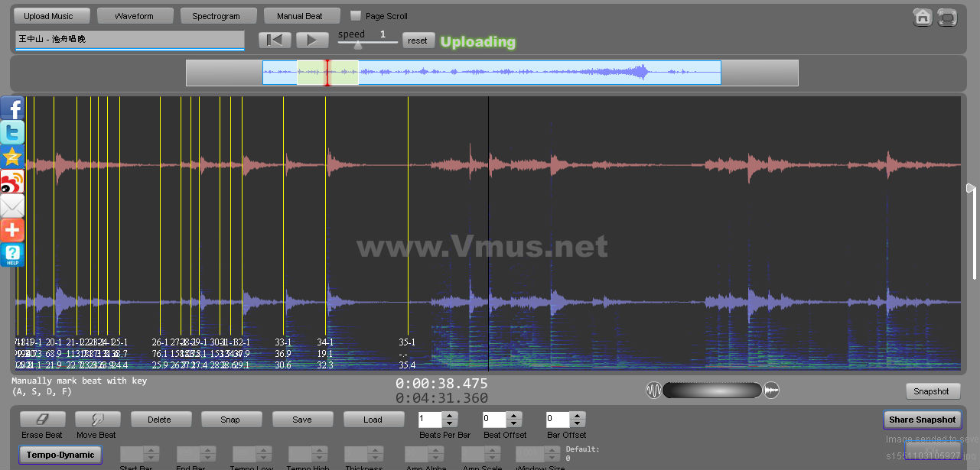Click the Twitter share icon
Screen dimensions: 980x470
coord(12,133)
